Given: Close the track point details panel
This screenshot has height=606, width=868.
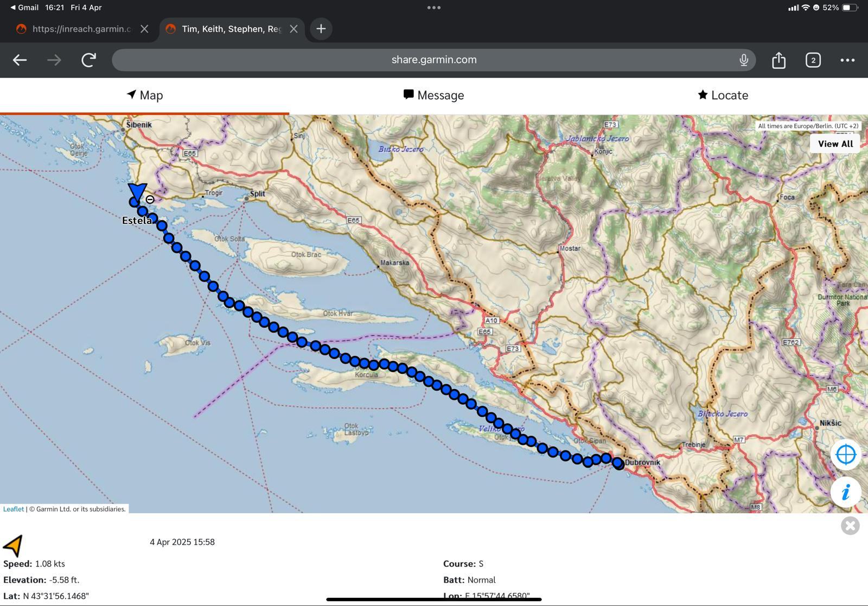Looking at the screenshot, I should coord(850,525).
